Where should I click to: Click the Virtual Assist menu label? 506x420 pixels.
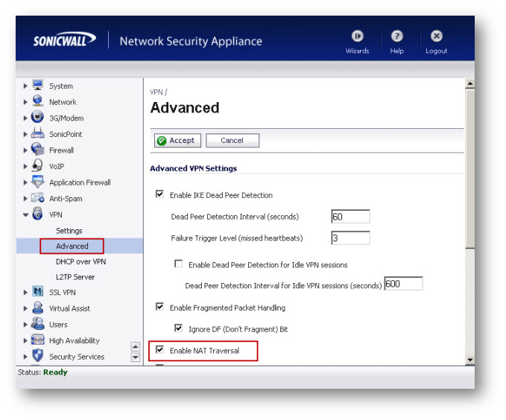[x=70, y=308]
